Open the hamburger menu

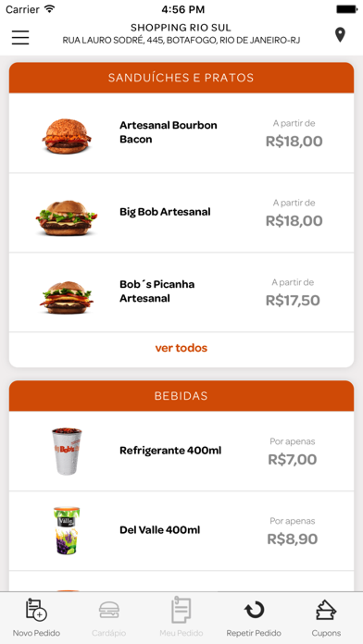20,37
